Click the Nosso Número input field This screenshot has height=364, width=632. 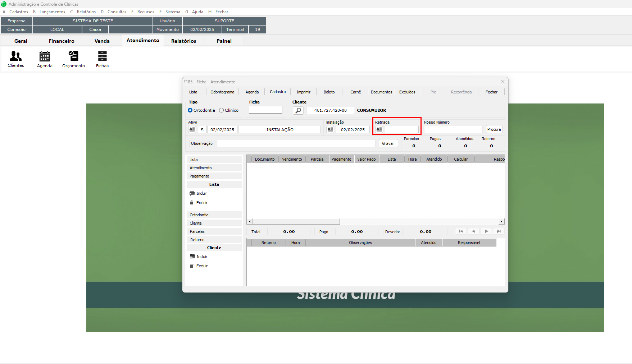[453, 129]
